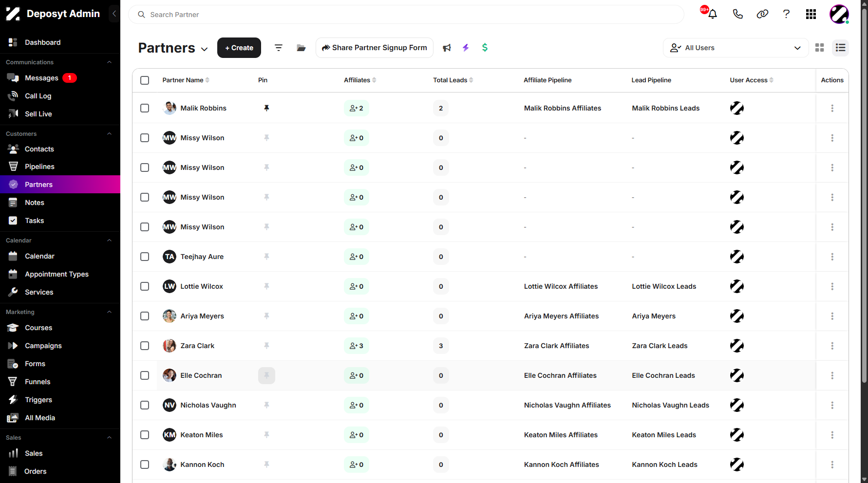Switch to list view
Viewport: 868px width, 483px height.
tap(840, 48)
